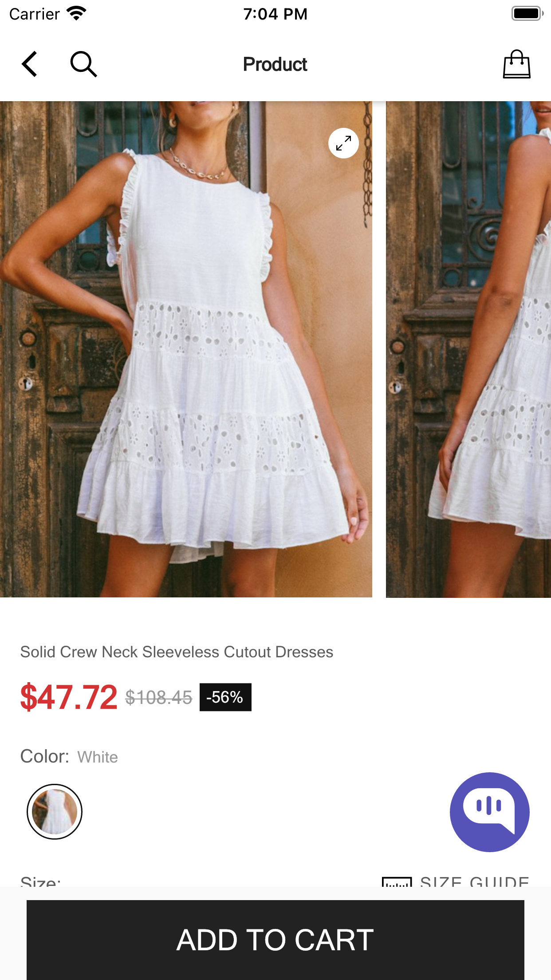Tap the 7:04 PM clock
Viewport: 551px width, 980px height.
[x=275, y=14]
